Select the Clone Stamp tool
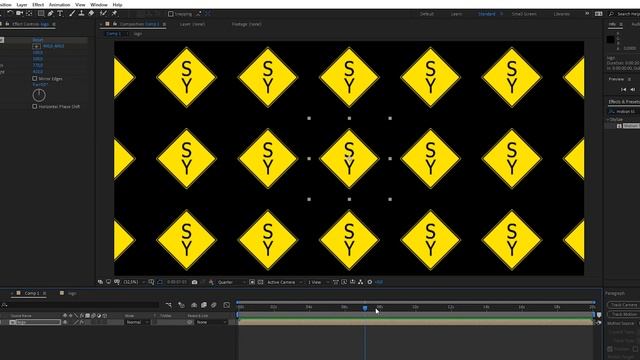640x360 pixels. [81, 13]
